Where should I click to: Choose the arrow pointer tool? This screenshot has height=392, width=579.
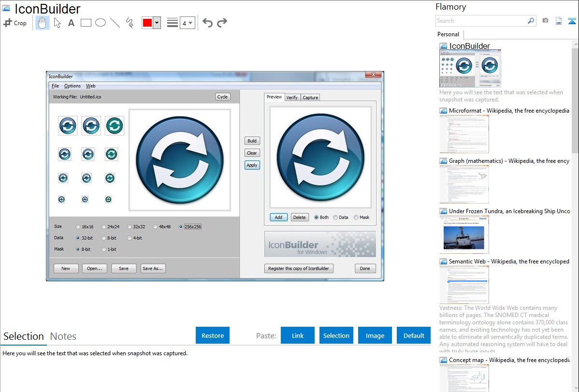(57, 23)
